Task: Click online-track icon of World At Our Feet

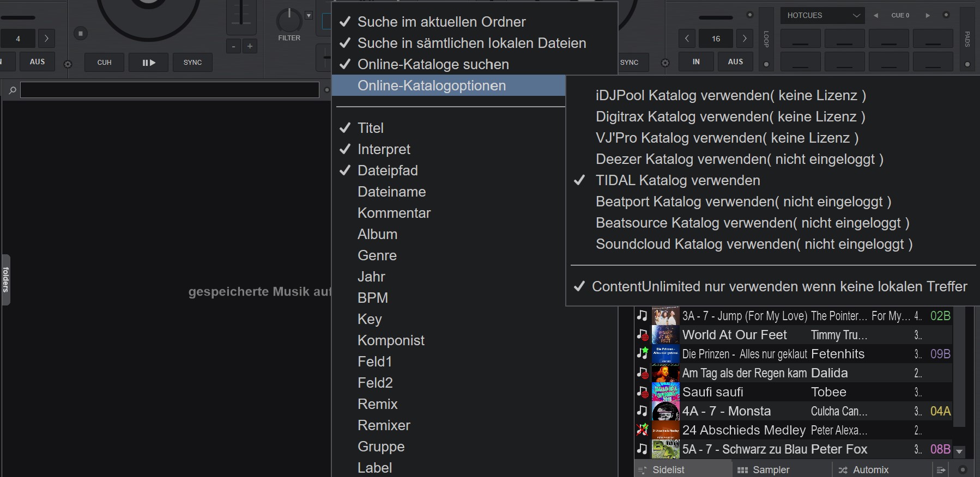Action: [643, 335]
